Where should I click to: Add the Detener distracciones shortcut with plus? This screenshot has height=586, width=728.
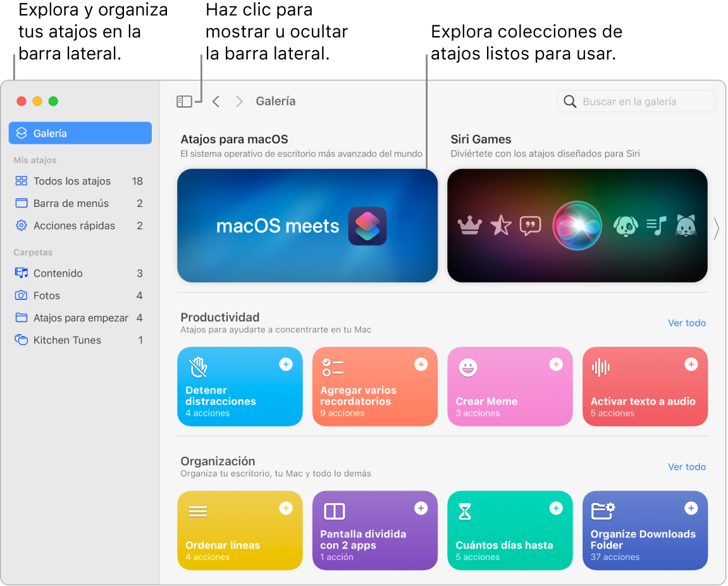point(286,365)
